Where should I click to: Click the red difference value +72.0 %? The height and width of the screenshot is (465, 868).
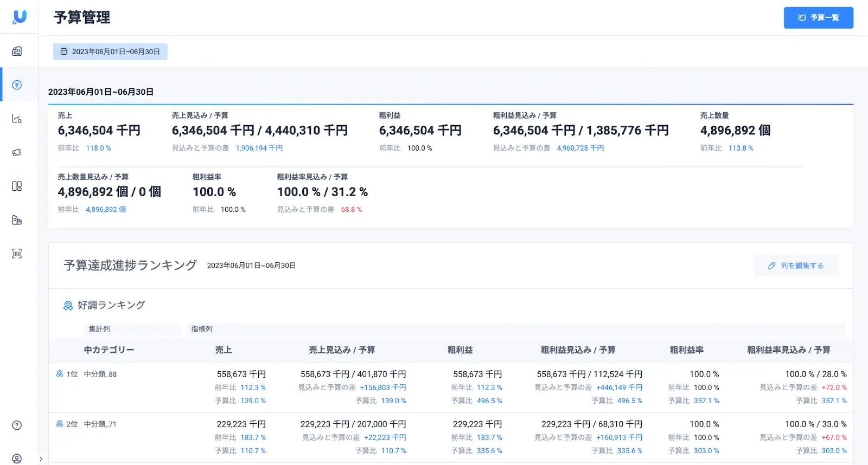[834, 387]
